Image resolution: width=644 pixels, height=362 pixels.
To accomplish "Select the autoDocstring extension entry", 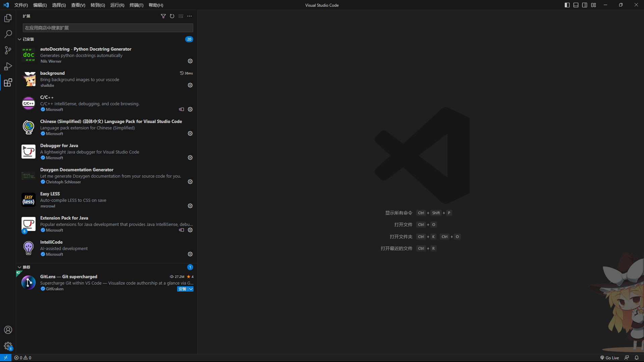I will click(x=107, y=55).
